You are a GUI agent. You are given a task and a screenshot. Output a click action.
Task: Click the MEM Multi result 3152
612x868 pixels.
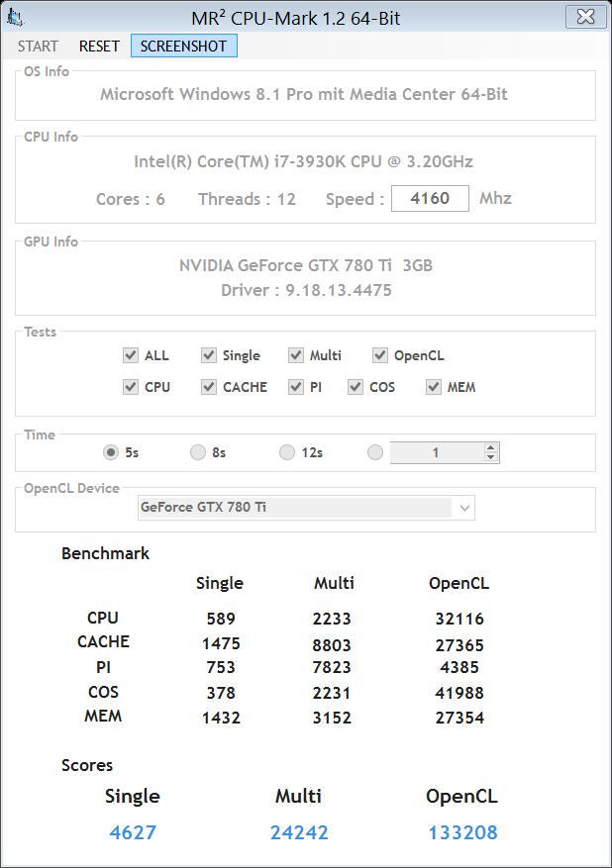pyautogui.click(x=332, y=718)
